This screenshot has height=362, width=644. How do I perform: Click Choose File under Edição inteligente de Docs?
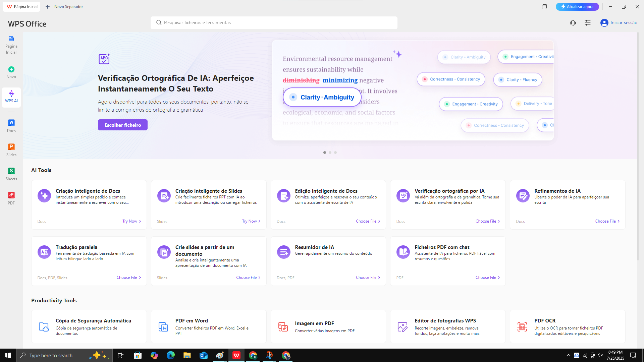pyautogui.click(x=368, y=221)
